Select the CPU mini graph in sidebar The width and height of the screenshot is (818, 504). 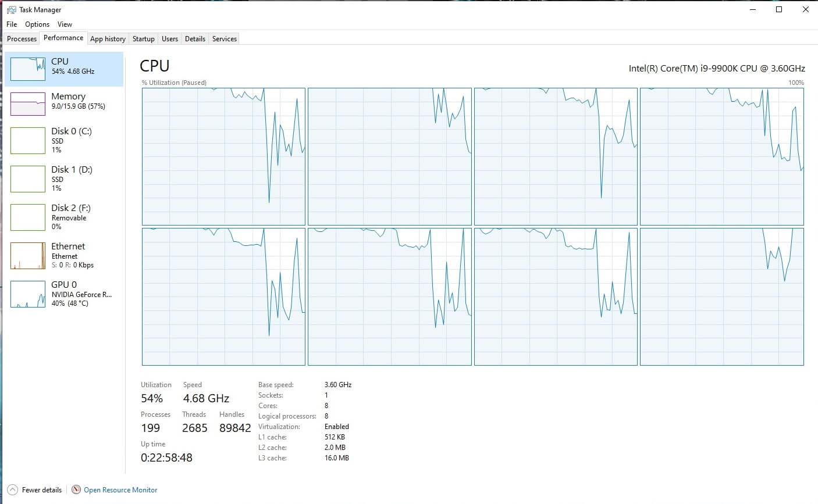pyautogui.click(x=28, y=69)
